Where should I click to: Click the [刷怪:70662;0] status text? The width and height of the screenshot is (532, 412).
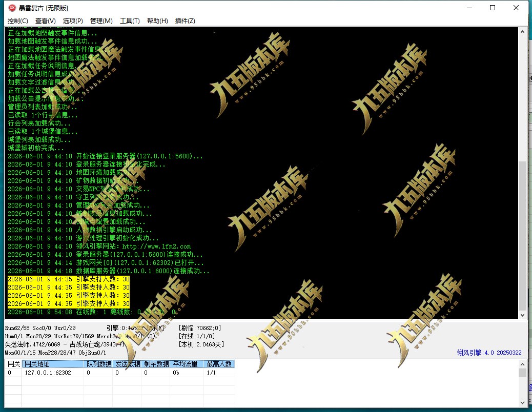(200, 328)
